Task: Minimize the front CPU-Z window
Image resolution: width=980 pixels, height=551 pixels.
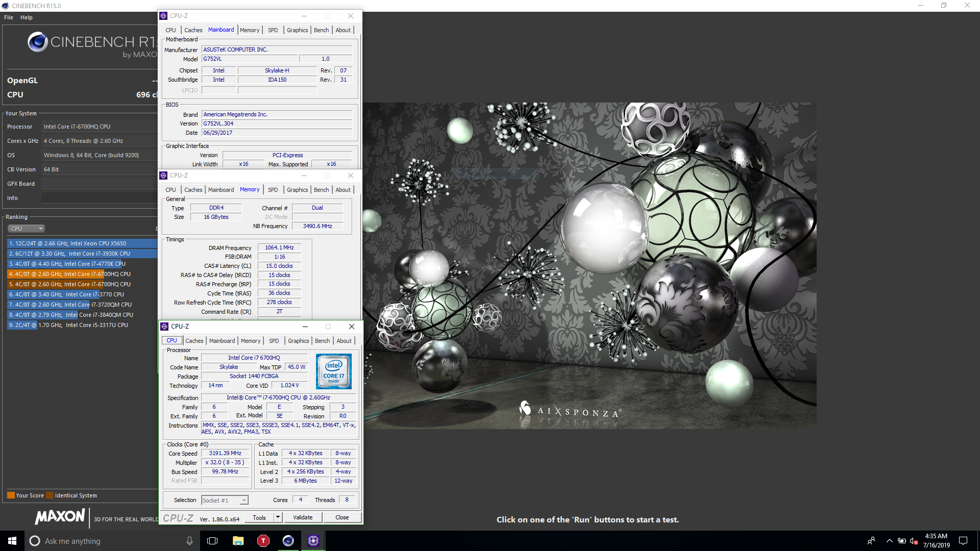Action: [305, 327]
